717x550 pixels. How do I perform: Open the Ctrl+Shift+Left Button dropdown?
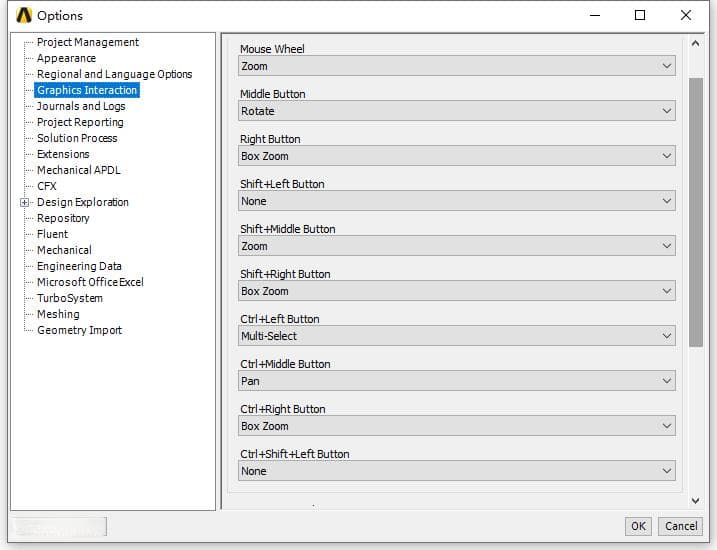click(x=456, y=471)
